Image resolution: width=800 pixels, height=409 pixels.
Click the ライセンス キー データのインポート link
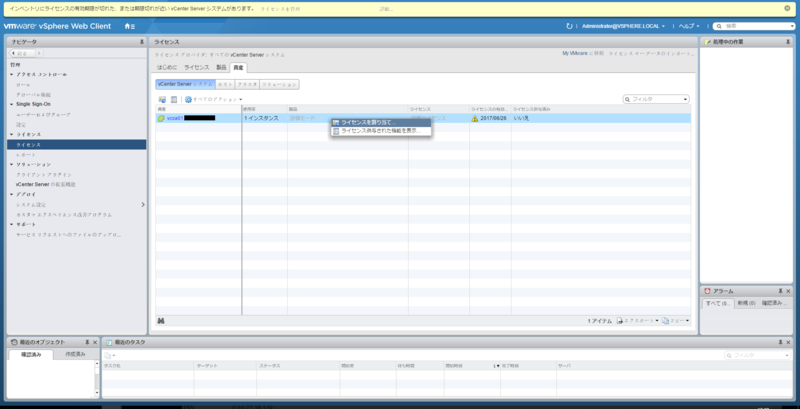click(652, 54)
